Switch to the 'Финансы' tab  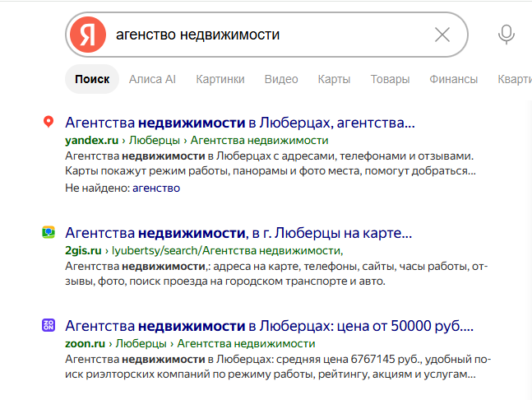[x=454, y=79]
